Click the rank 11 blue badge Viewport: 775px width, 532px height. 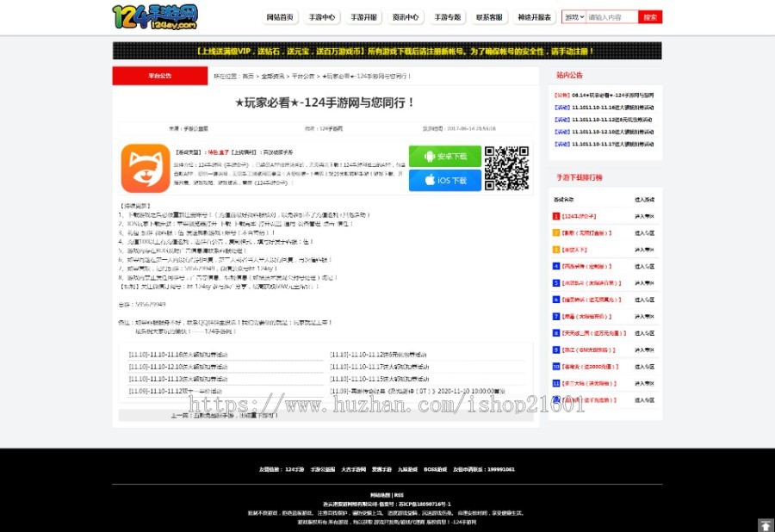pos(556,383)
